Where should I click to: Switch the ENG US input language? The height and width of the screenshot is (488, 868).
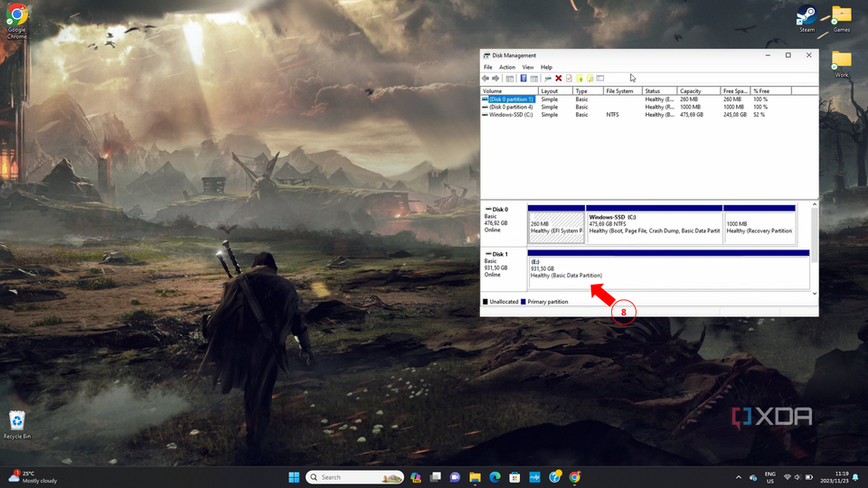click(770, 477)
